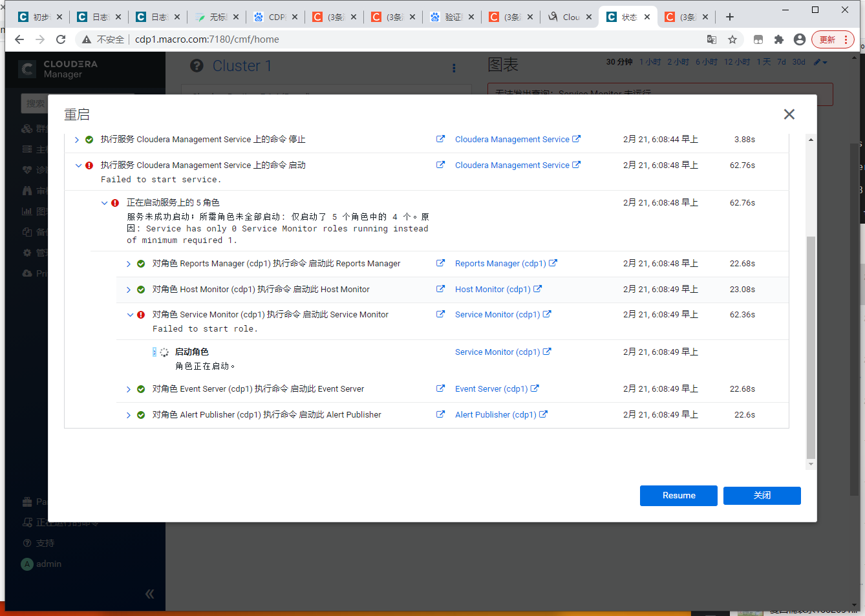Switch to the CDP browser tab

tap(277, 17)
